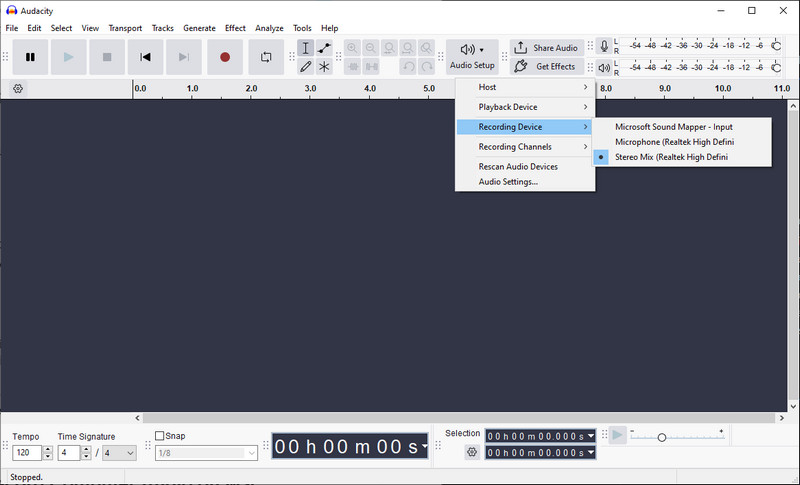Skip to start of the project
Viewport: 800px width, 485px height.
click(x=145, y=57)
